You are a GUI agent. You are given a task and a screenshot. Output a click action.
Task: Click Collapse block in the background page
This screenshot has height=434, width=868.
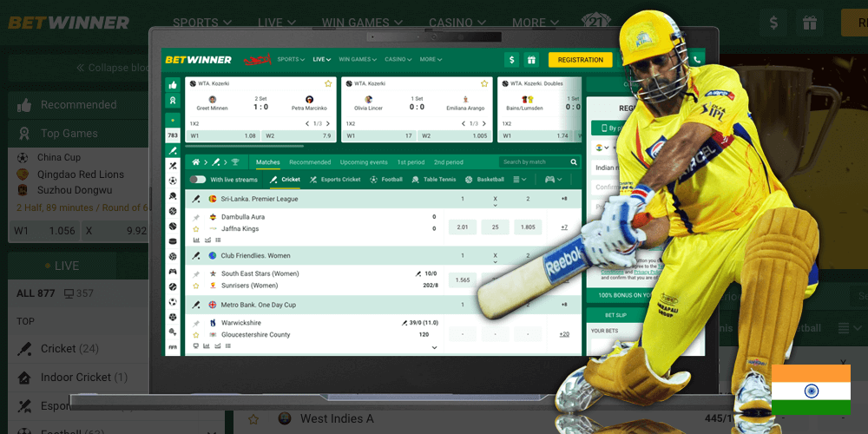(x=113, y=68)
